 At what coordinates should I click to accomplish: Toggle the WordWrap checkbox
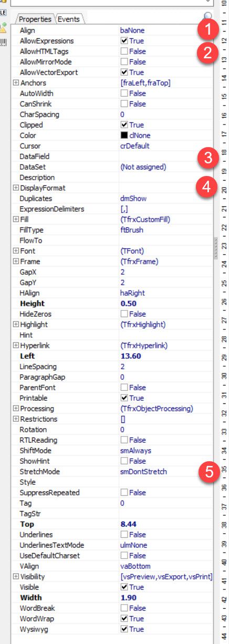click(x=124, y=619)
